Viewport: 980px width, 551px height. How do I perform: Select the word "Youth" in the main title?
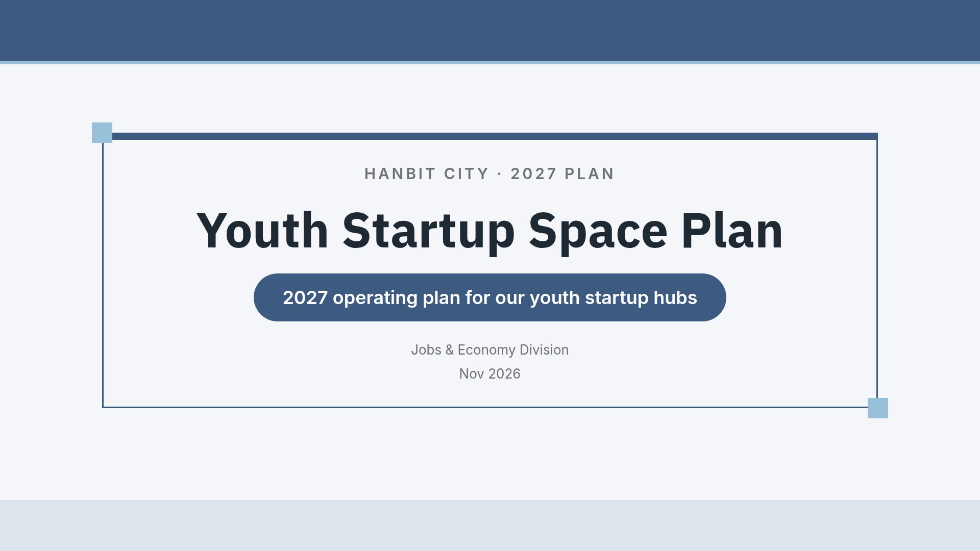pyautogui.click(x=262, y=231)
